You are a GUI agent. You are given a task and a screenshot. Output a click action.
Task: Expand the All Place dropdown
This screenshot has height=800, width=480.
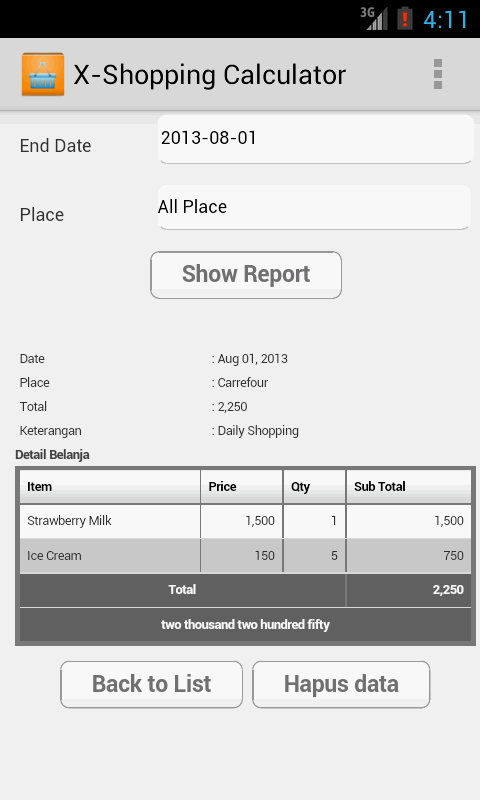pyautogui.click(x=314, y=207)
